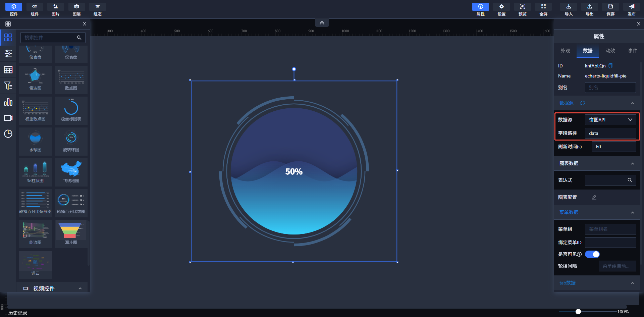This screenshot has width=644, height=317.
Task: Refresh the data source list icon
Action: click(x=583, y=103)
